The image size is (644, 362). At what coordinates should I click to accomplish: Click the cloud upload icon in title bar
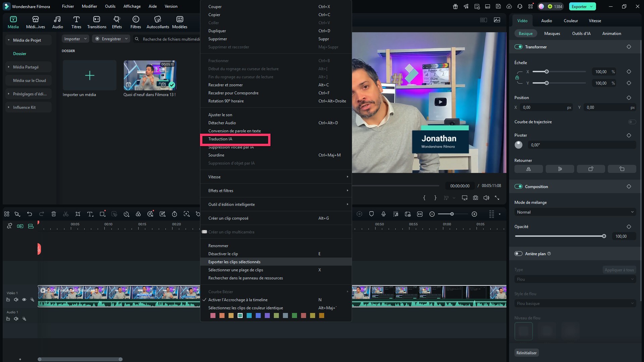[509, 6]
